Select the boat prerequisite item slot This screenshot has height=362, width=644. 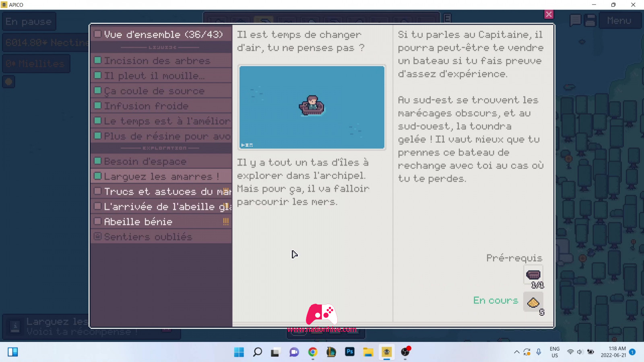pyautogui.click(x=533, y=275)
